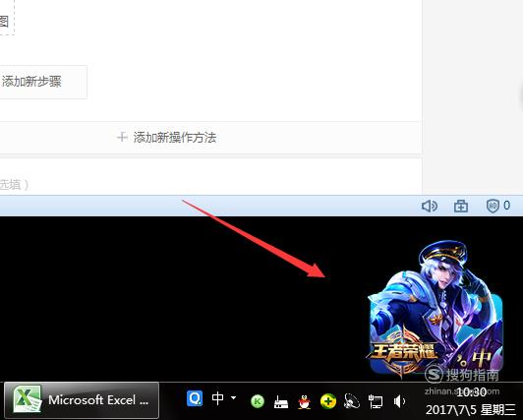
Task: Click the 中 indicator on the game popup
Action: click(482, 358)
